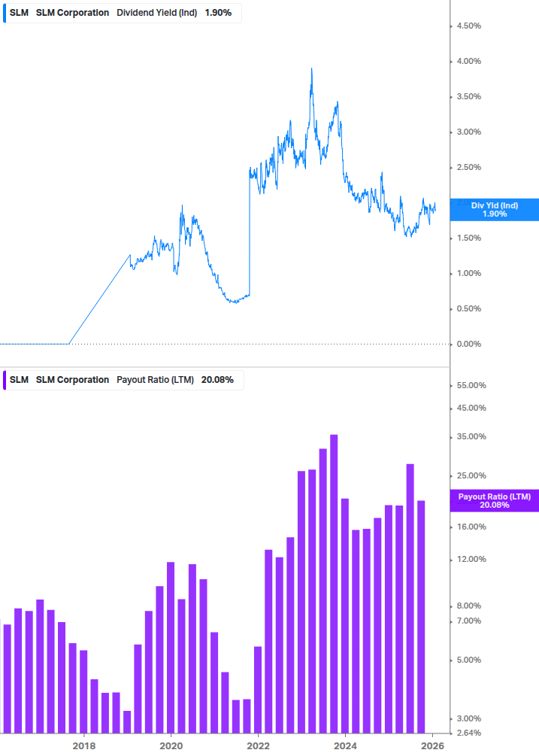Select the Payout Ratio (LTM) legend label
Screen dimensions: 539x756
(155, 380)
